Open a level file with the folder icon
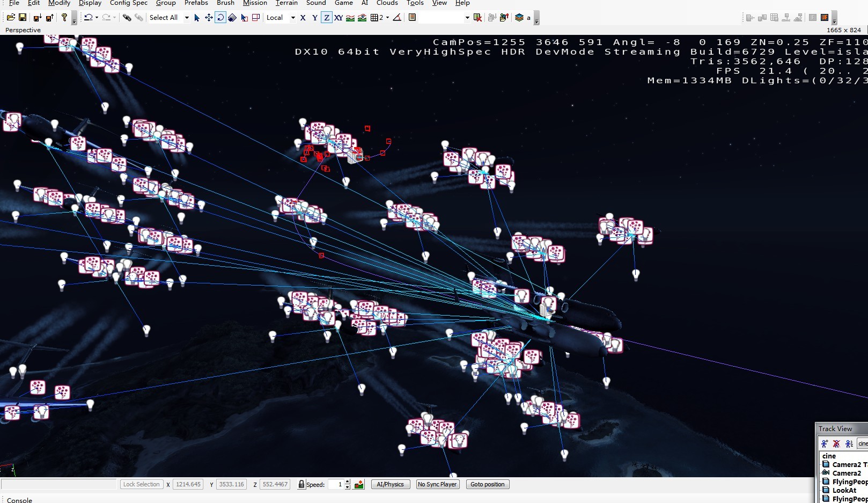The height and width of the screenshot is (503, 868). pos(11,18)
